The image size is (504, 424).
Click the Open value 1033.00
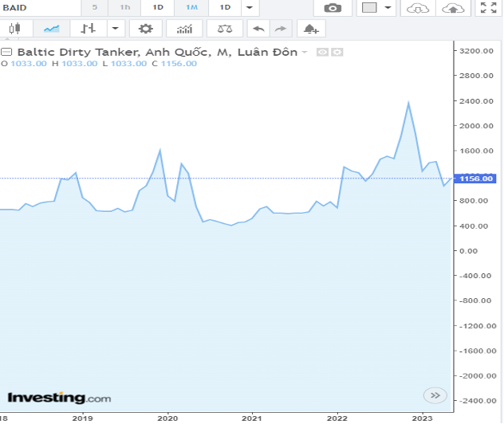click(x=29, y=64)
